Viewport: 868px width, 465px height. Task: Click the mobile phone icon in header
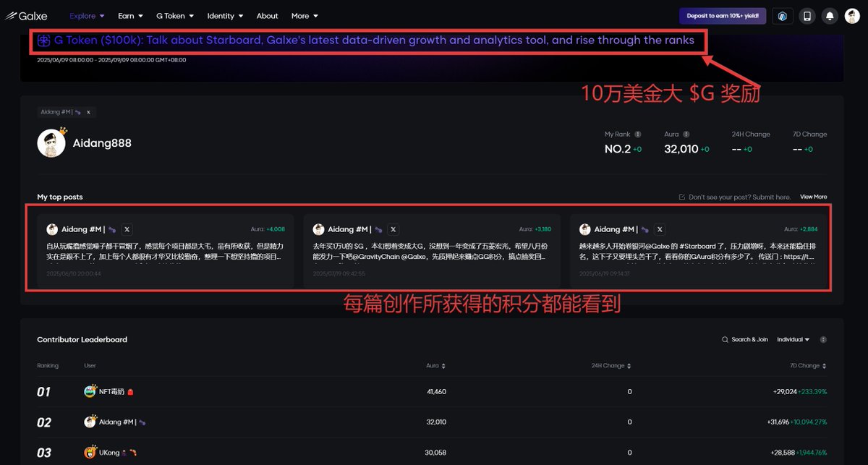pyautogui.click(x=807, y=16)
